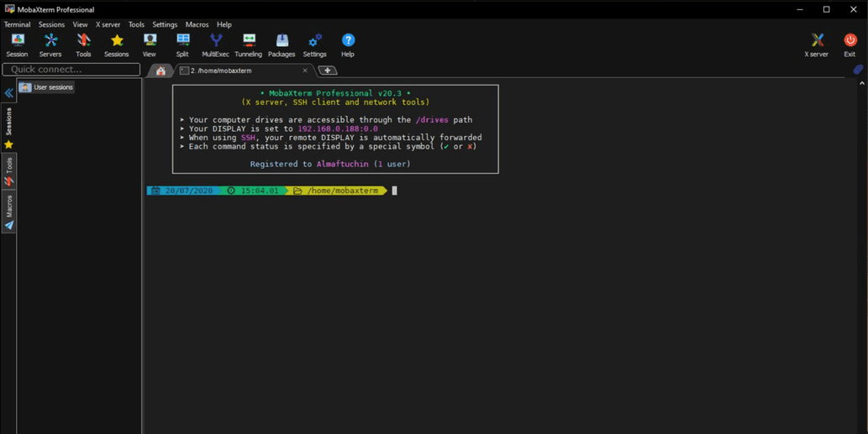868x434 pixels.
Task: Click the paperclip icon at top right
Action: pos(858,70)
